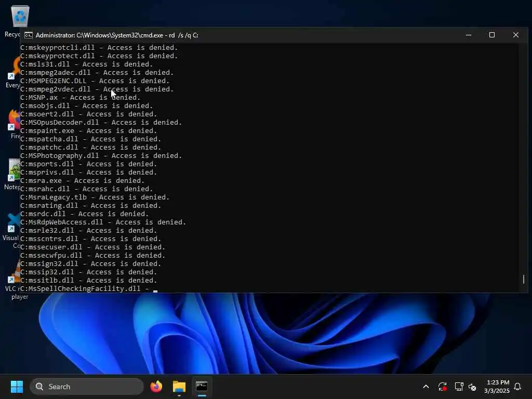Select the VLC media player desktop shortcut
Image resolution: width=532 pixels, height=399 pixels.
(x=12, y=280)
